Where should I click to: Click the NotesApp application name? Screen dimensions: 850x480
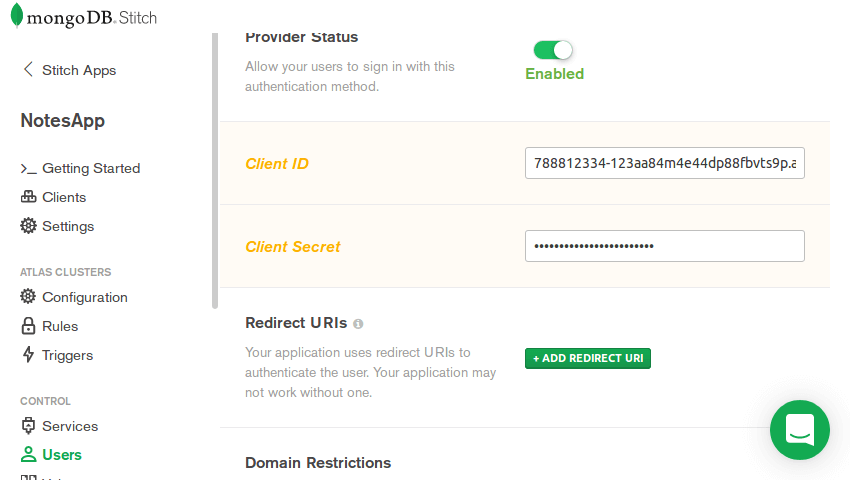click(x=62, y=121)
